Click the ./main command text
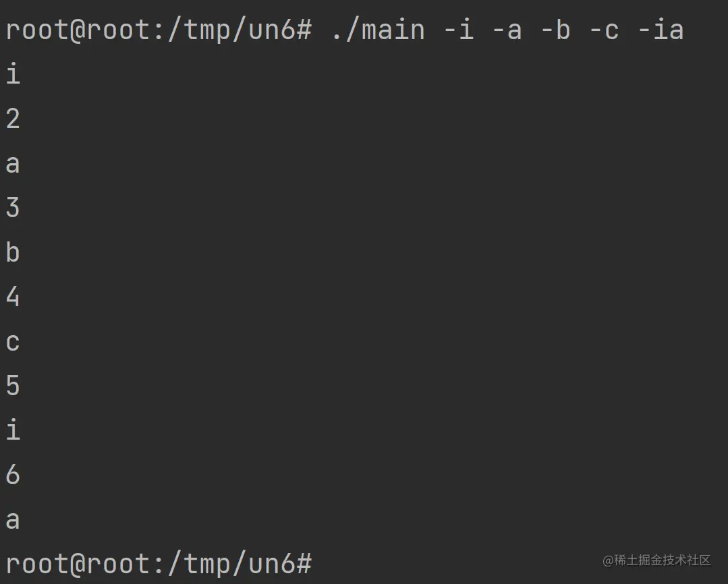 (x=379, y=30)
